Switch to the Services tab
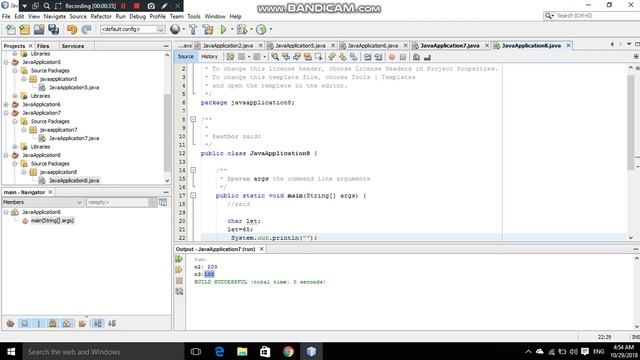Viewport: 640px width, 360px height. 73,46
